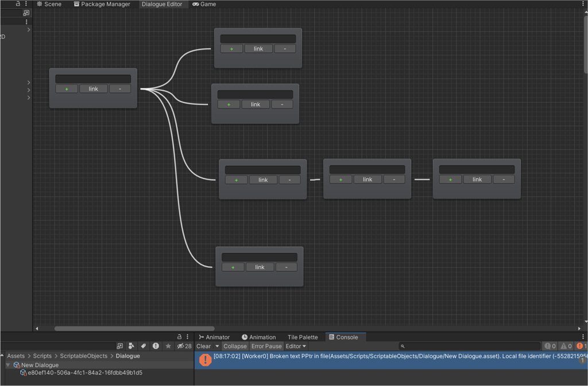Toggle Error Pause in the Console
Image resolution: width=588 pixels, height=386 pixels.
(x=266, y=346)
